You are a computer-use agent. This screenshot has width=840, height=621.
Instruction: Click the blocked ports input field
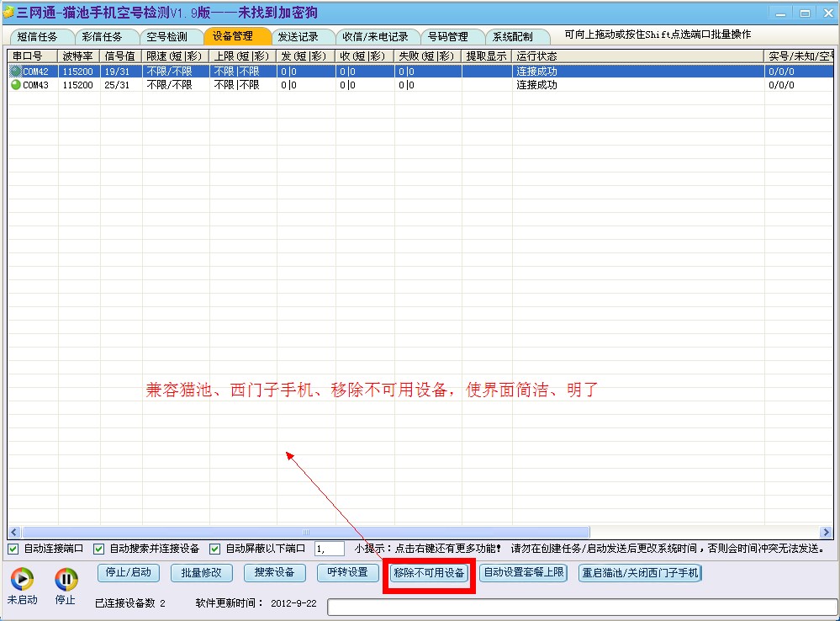[330, 549]
